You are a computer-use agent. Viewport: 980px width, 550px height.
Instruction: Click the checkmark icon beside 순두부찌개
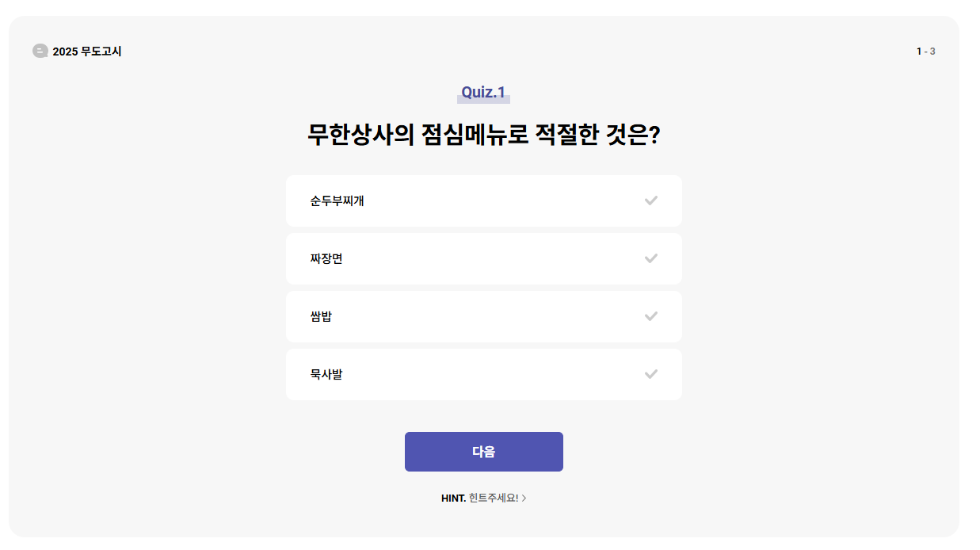pyautogui.click(x=651, y=201)
